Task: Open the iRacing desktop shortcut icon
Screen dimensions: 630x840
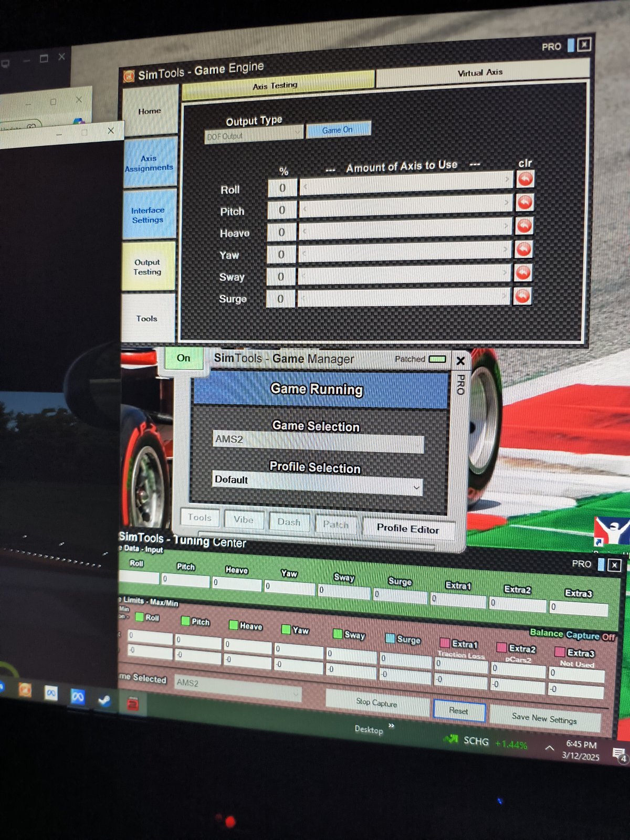Action: coord(612,531)
